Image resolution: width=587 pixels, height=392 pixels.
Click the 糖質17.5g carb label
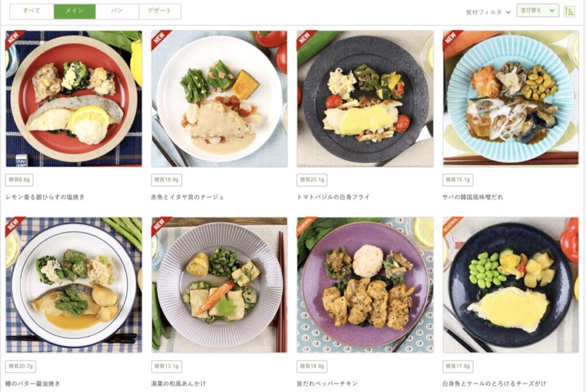pos(457,366)
